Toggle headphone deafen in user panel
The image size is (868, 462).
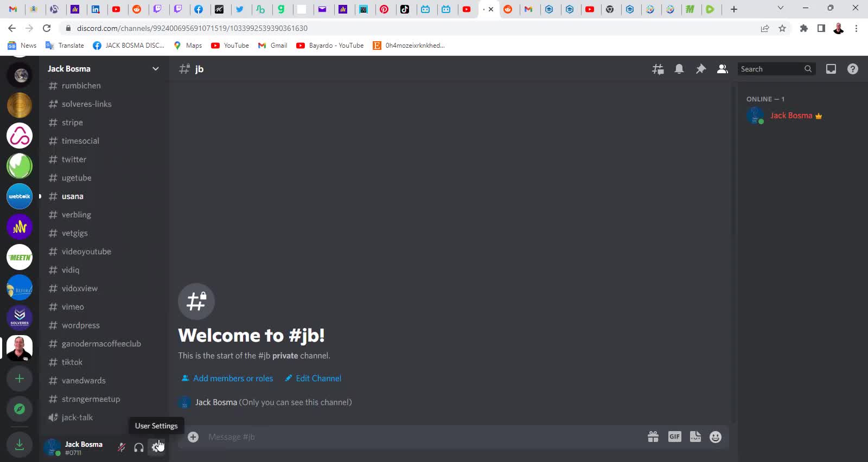coord(139,447)
